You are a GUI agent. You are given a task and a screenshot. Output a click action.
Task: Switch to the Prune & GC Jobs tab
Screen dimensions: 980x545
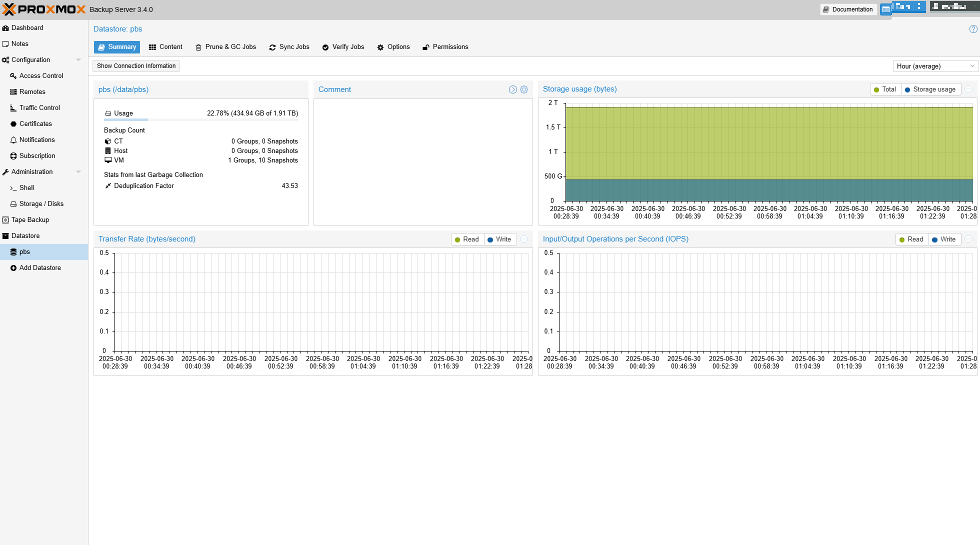point(225,46)
